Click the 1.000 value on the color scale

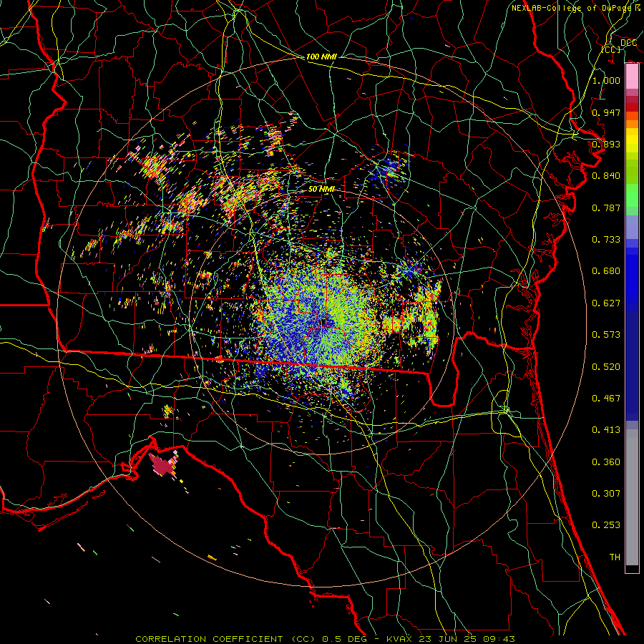pos(606,80)
